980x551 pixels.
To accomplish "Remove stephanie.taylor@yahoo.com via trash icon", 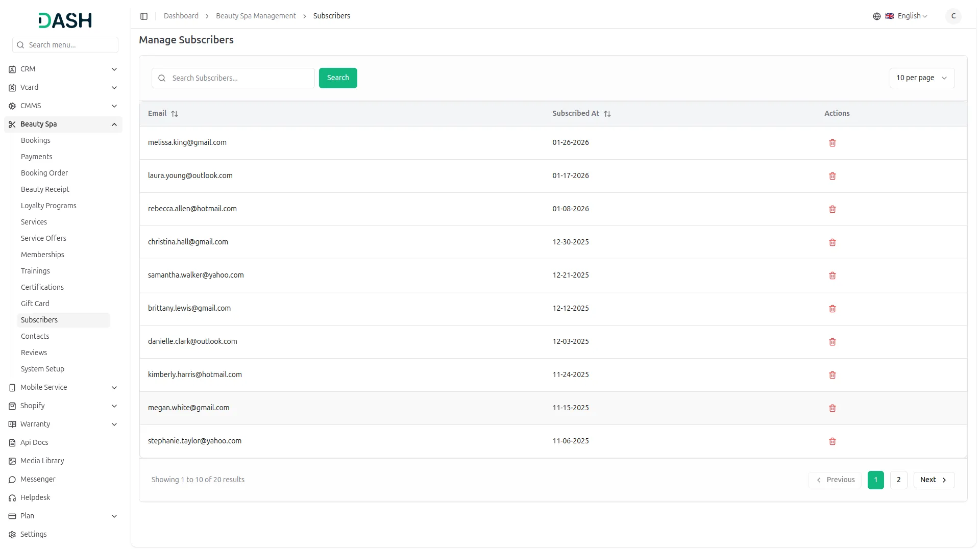I will tap(832, 441).
